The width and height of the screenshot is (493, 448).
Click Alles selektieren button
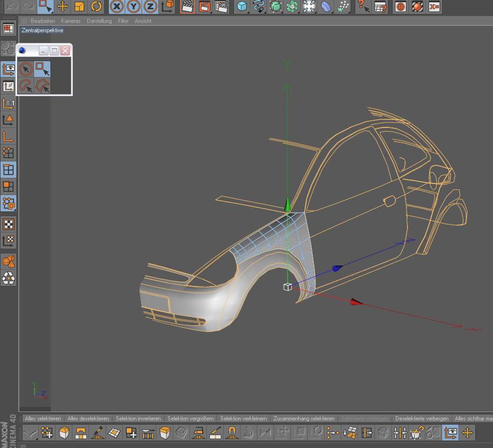pyautogui.click(x=43, y=419)
